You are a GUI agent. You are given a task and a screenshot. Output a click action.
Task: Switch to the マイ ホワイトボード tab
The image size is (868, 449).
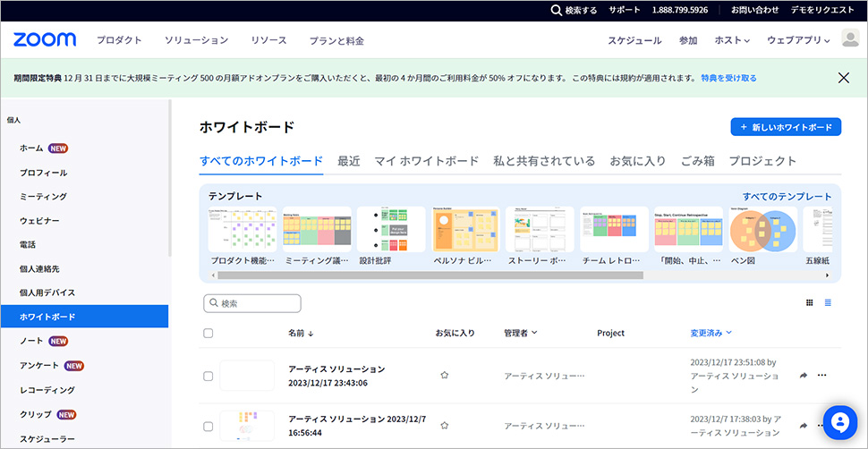point(426,161)
